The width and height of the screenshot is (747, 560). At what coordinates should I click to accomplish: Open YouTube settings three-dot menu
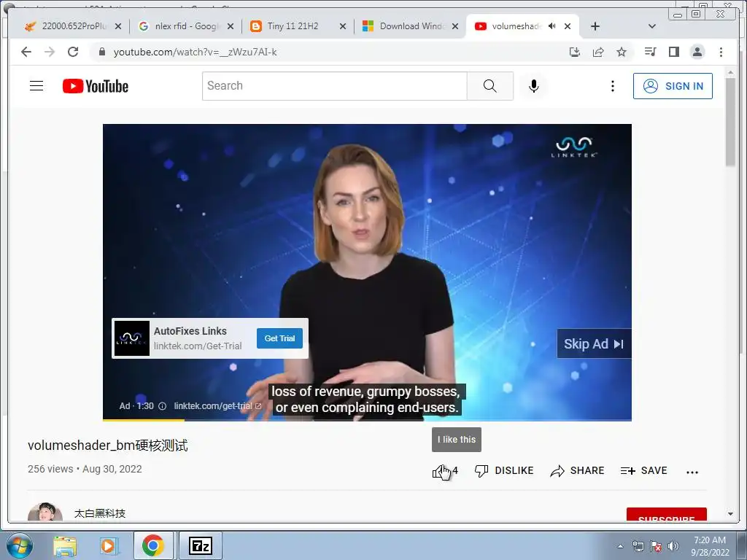[613, 86]
